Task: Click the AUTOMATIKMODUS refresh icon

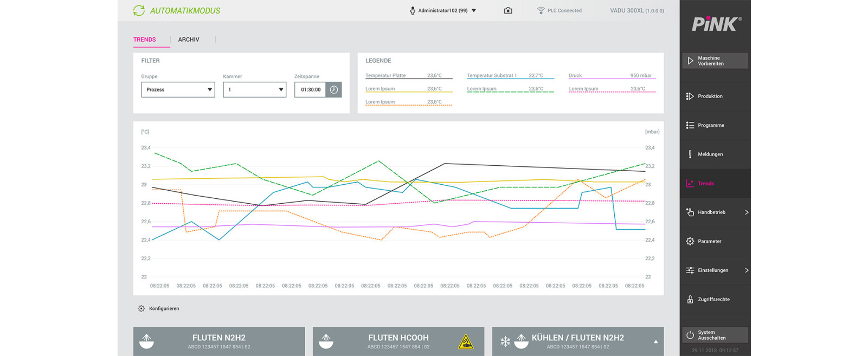Action: (x=139, y=10)
